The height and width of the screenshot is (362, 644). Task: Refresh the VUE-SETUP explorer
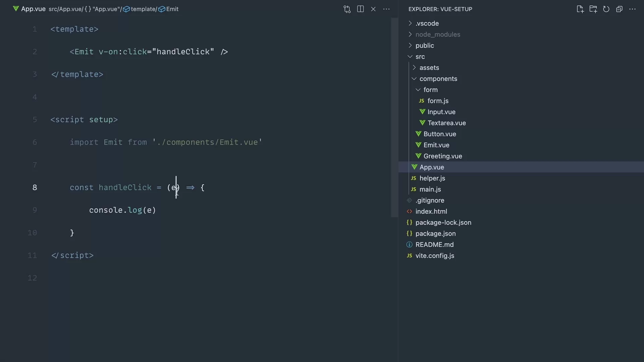coord(606,9)
